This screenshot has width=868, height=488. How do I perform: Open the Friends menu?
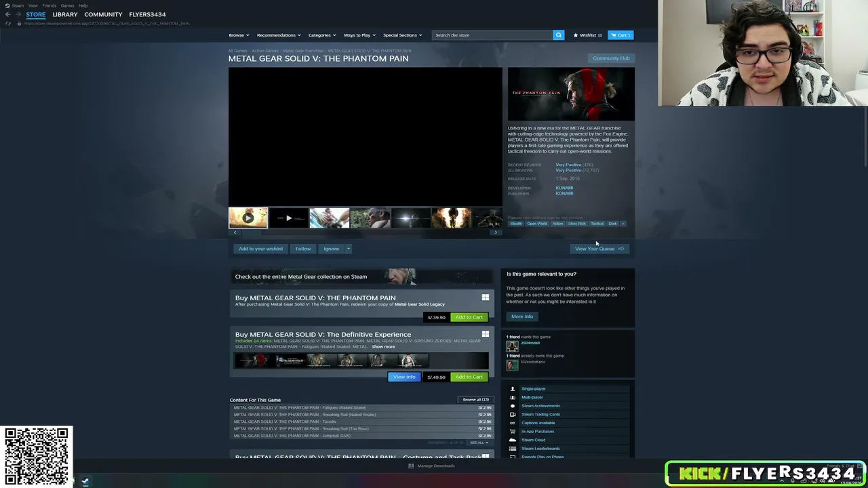click(x=50, y=5)
